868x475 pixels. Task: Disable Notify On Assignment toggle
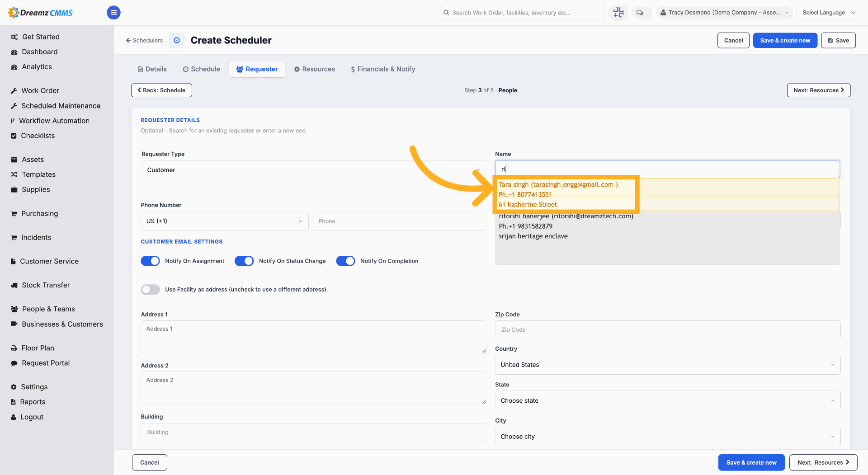coord(150,261)
